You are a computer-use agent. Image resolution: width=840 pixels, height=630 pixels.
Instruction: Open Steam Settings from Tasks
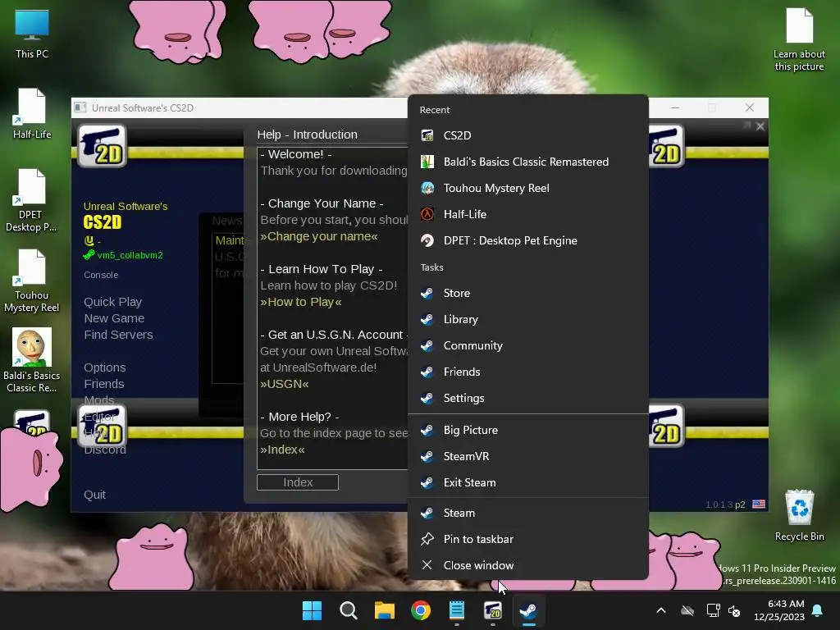pyautogui.click(x=527, y=398)
